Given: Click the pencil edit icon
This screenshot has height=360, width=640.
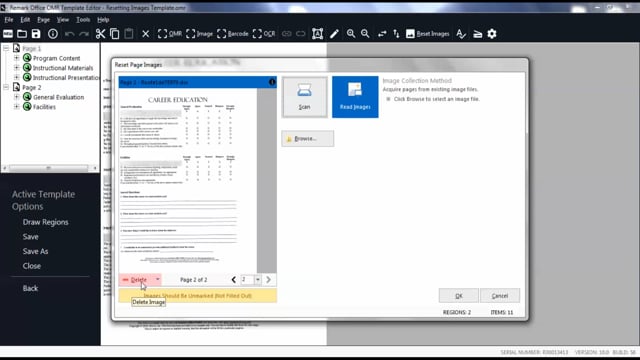Looking at the screenshot, I should [334, 34].
